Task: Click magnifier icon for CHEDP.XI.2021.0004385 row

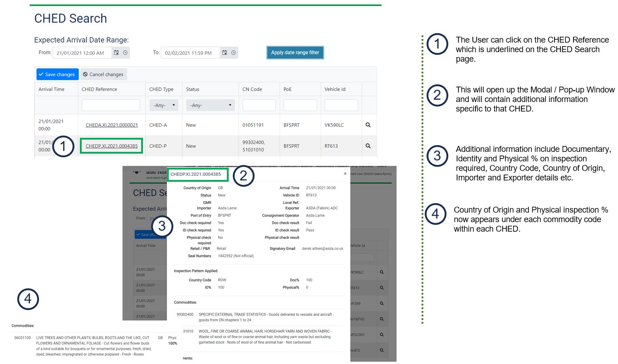Action: coord(368,146)
